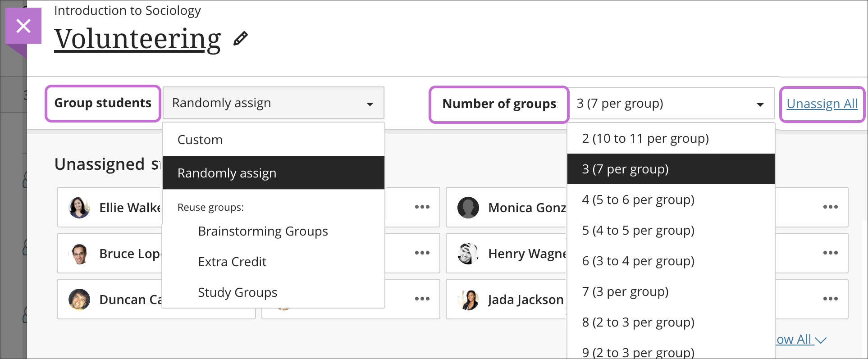The width and height of the screenshot is (868, 359).
Task: Pick 7 (3 per group) option
Action: [x=625, y=291]
